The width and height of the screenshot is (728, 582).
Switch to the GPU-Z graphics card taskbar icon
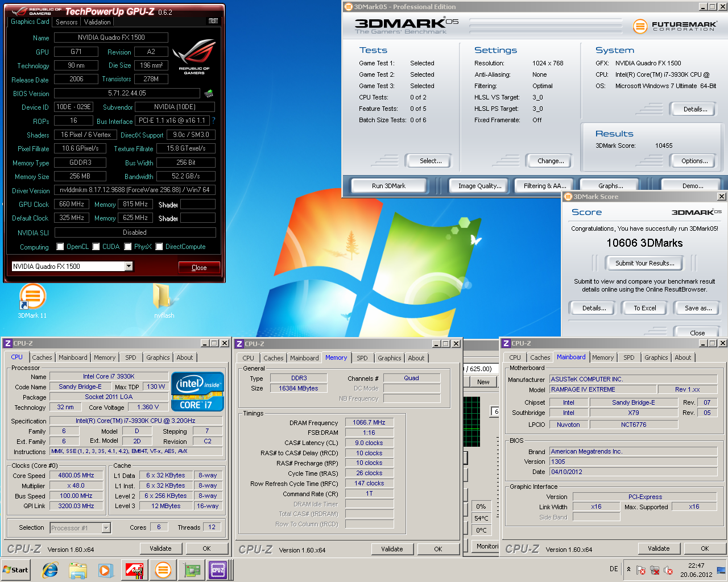[191, 570]
